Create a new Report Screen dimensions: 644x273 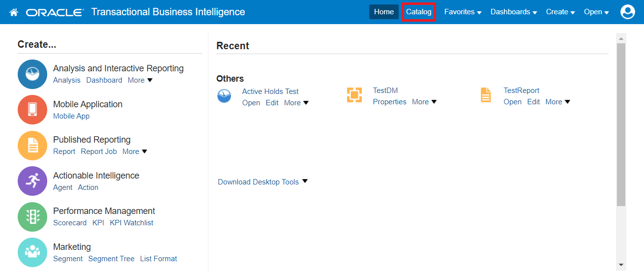64,152
